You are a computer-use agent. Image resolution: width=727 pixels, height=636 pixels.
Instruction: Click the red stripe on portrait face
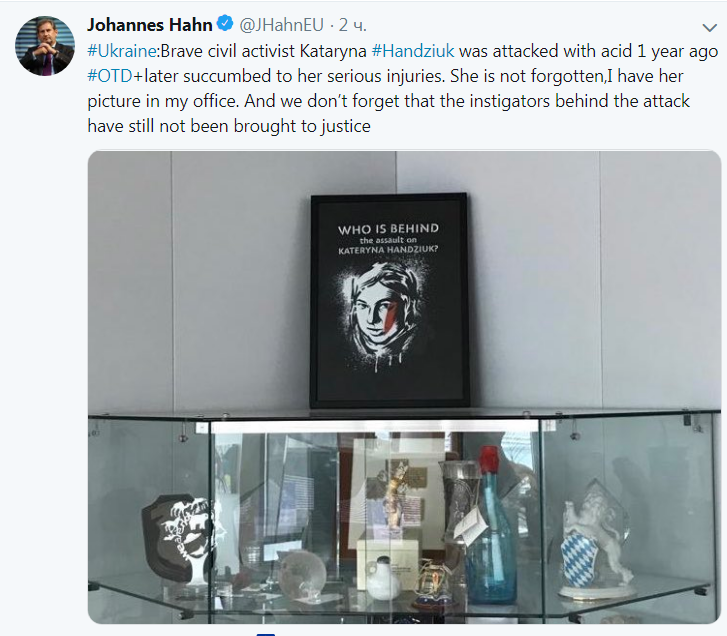[x=391, y=315]
